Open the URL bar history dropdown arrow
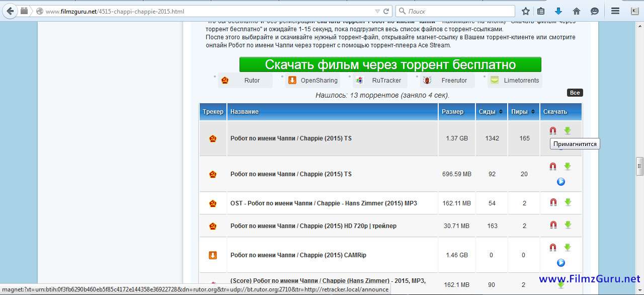 pos(377,11)
